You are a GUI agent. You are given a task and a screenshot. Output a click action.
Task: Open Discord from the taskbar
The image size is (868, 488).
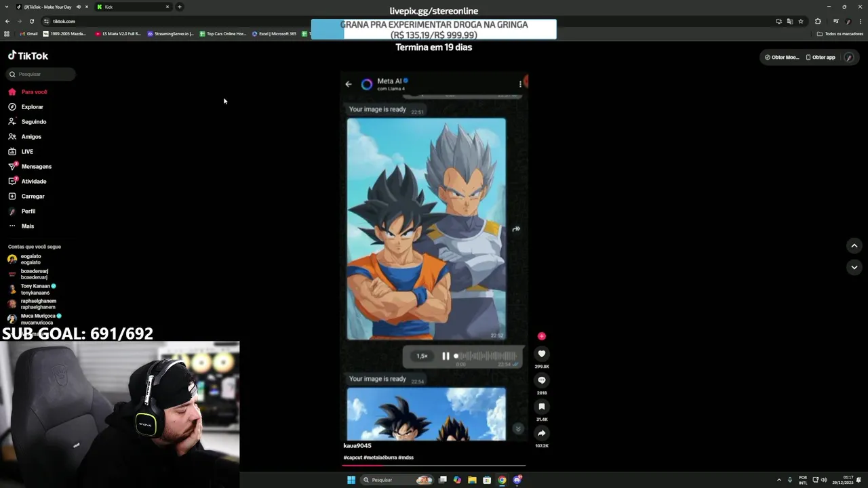pos(517,480)
